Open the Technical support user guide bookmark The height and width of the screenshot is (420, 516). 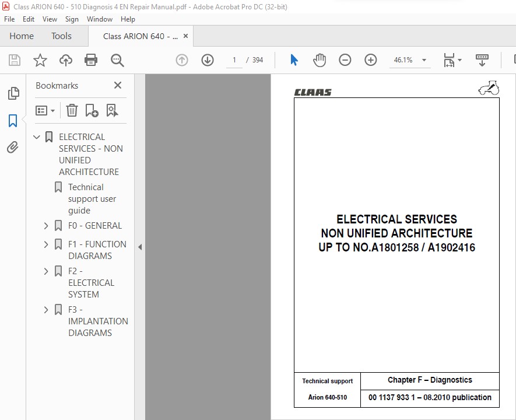tap(92, 199)
